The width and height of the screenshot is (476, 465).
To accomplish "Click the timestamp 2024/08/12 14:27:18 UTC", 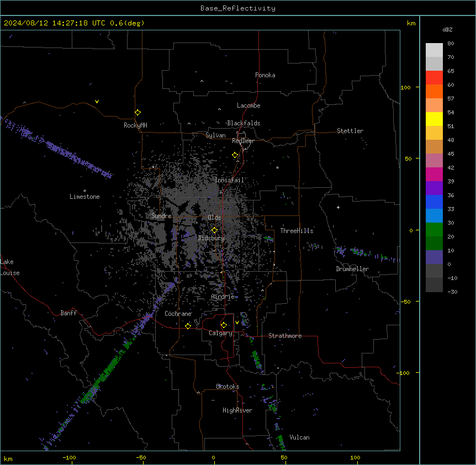I will point(54,23).
